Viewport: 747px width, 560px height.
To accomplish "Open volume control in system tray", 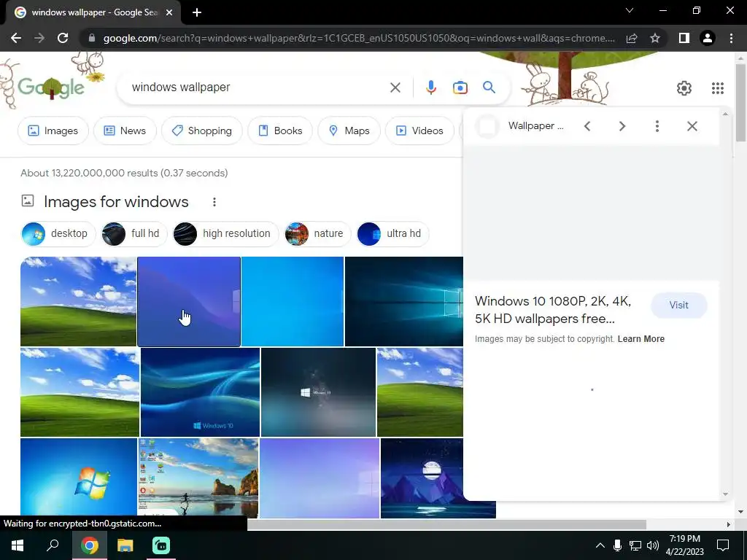I will 653,545.
